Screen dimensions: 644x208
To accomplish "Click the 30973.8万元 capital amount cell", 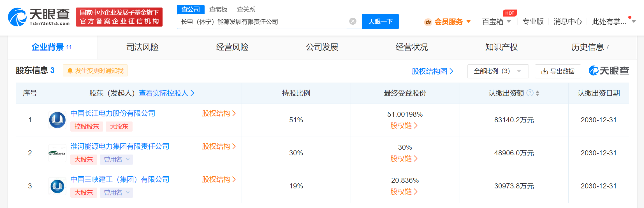I will pos(514,186).
